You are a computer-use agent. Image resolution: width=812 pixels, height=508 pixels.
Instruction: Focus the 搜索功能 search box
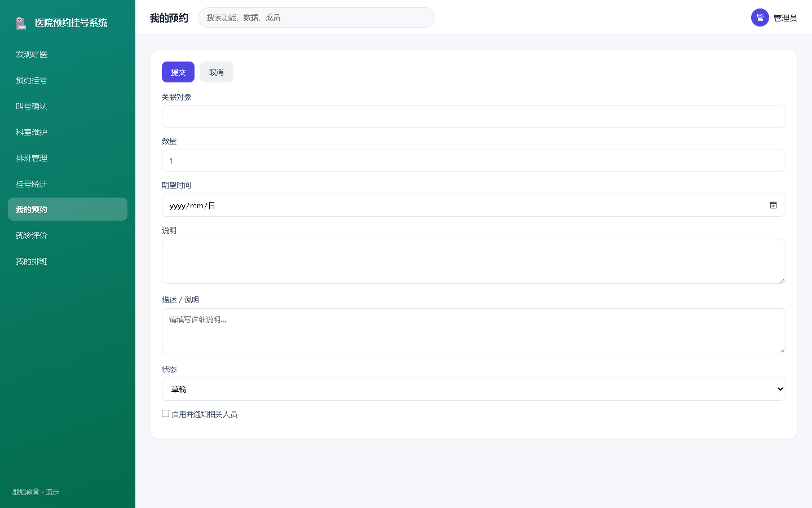click(x=317, y=17)
